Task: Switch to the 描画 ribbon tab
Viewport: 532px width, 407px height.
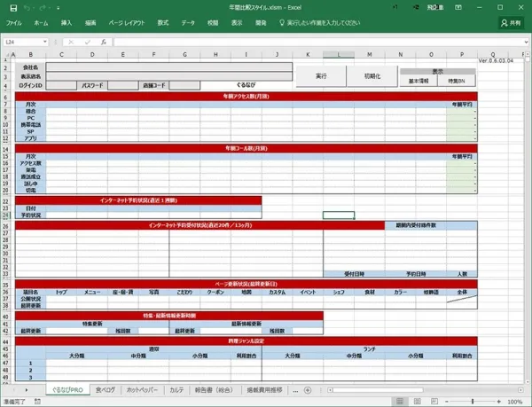Action: click(90, 23)
